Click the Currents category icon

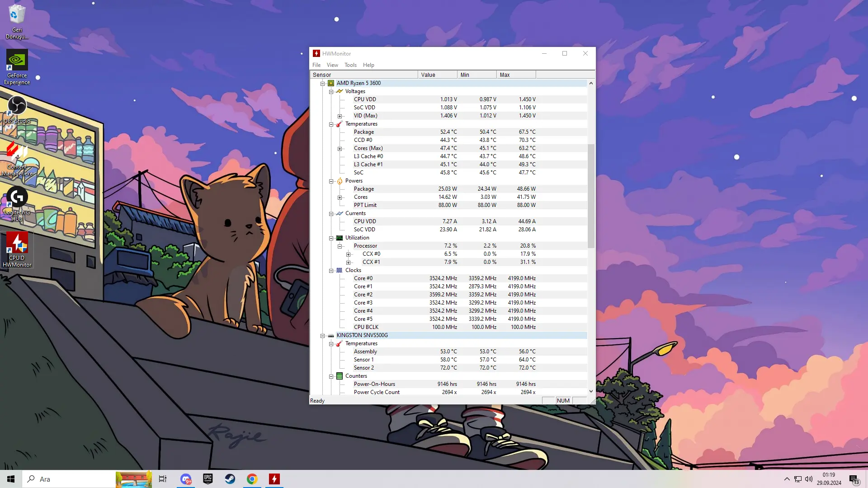pos(340,213)
